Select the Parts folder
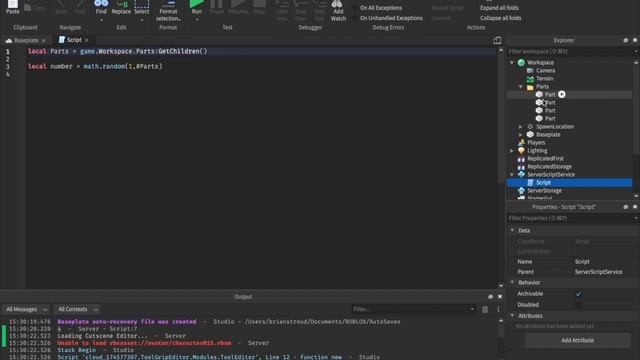Image resolution: width=640 pixels, height=360 pixels. [542, 87]
